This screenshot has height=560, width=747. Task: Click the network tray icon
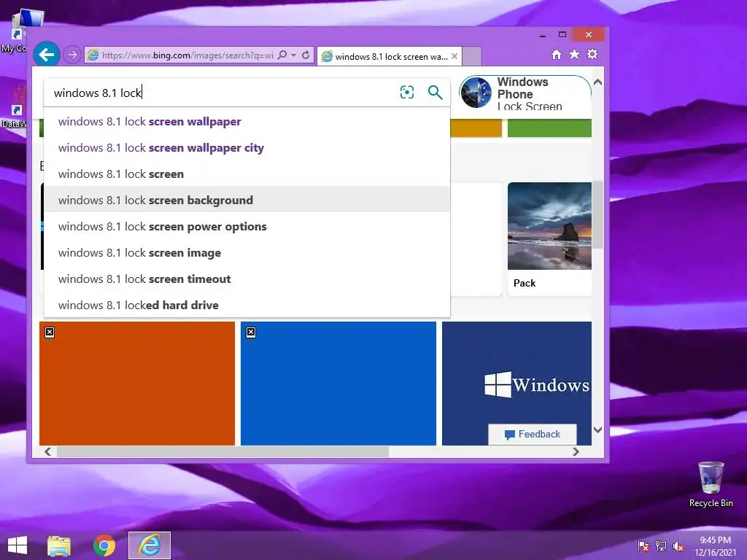pos(661,546)
